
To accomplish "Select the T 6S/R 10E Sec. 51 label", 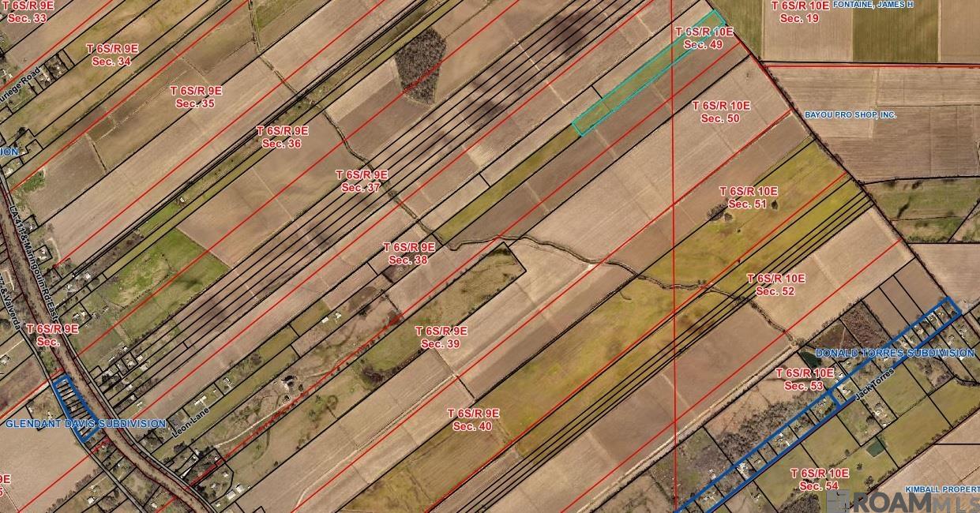I will [x=748, y=197].
